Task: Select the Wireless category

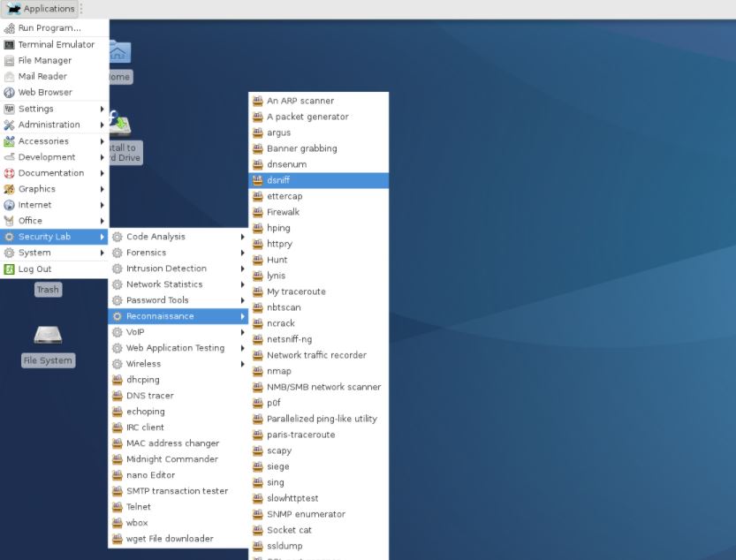Action: click(178, 364)
